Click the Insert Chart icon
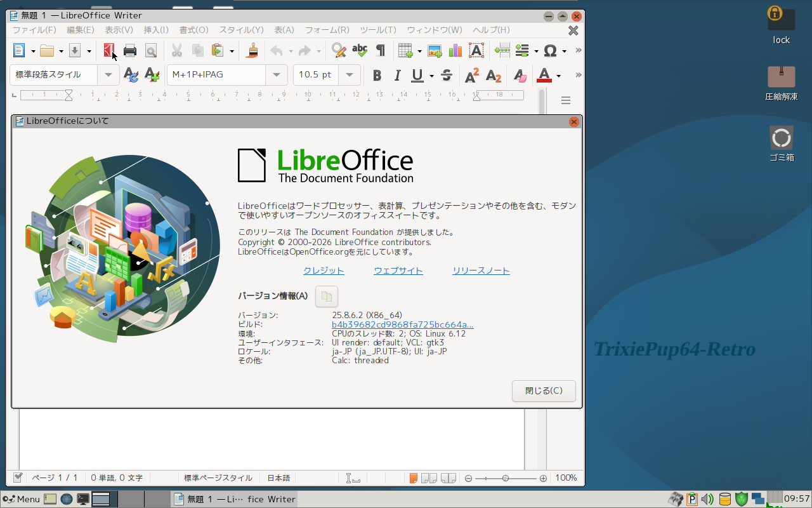The width and height of the screenshot is (812, 508). pyautogui.click(x=455, y=51)
